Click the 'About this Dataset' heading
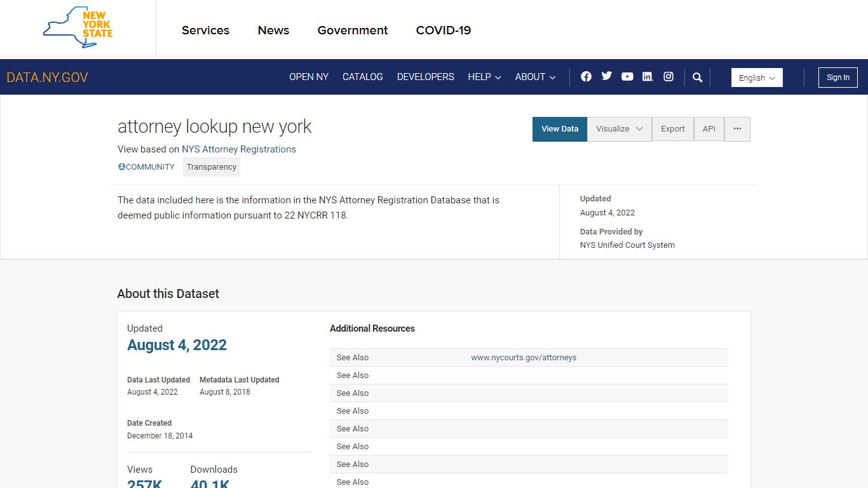 (168, 294)
